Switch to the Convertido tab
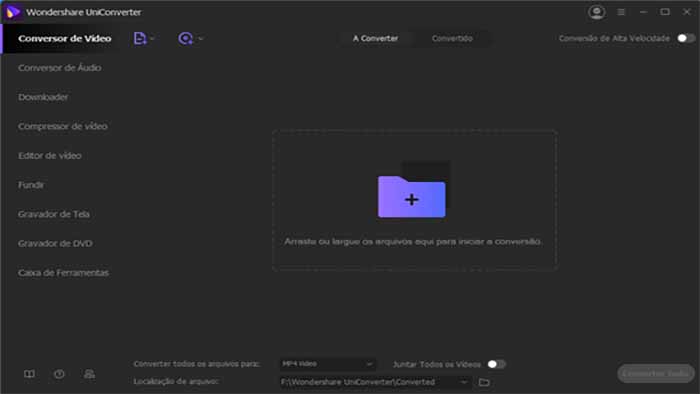The height and width of the screenshot is (394, 700). point(452,38)
